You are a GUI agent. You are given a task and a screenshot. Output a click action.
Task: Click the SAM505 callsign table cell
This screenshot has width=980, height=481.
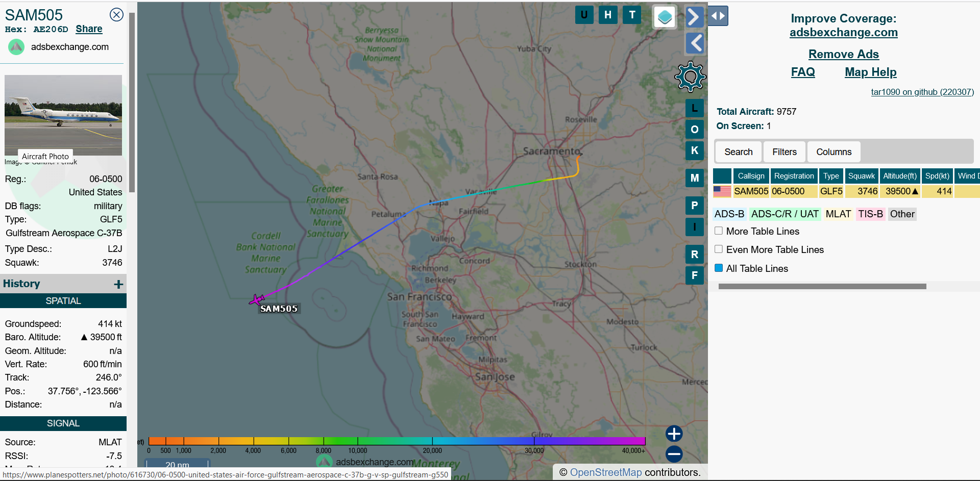(751, 191)
